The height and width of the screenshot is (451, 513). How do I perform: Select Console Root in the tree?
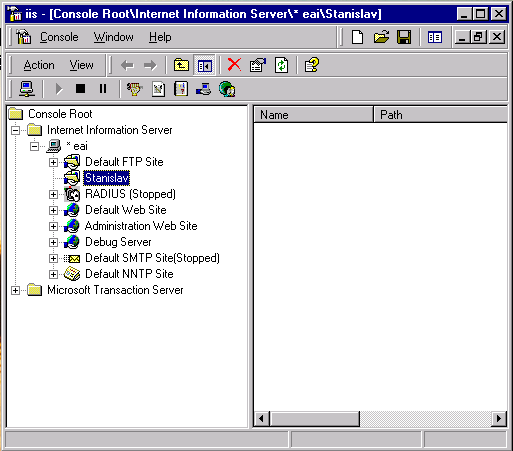click(x=60, y=114)
